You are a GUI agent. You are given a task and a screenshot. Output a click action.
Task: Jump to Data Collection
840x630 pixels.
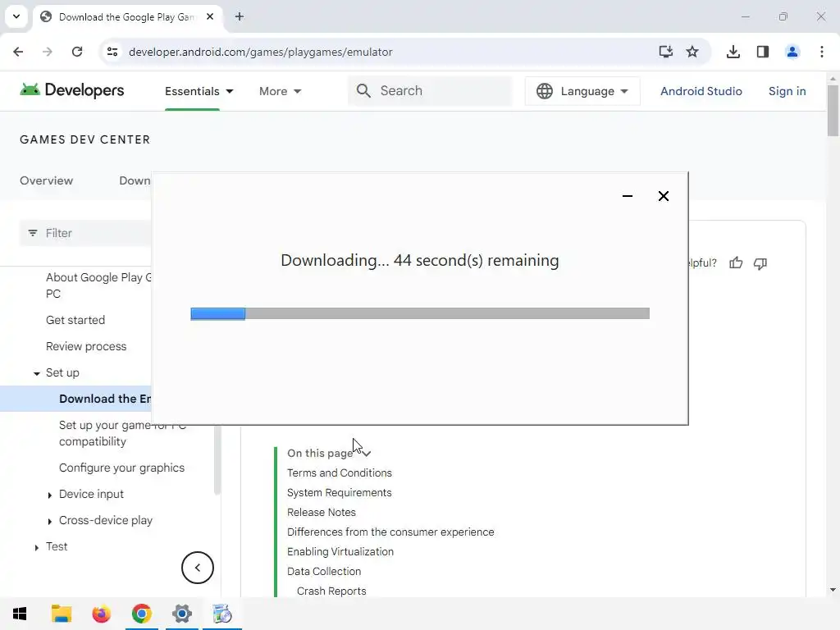324,572
